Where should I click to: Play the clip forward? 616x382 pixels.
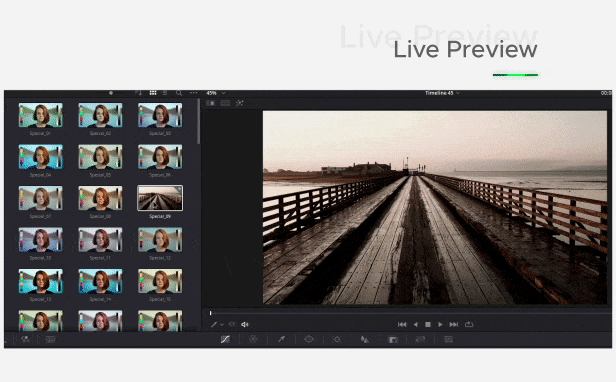click(440, 325)
